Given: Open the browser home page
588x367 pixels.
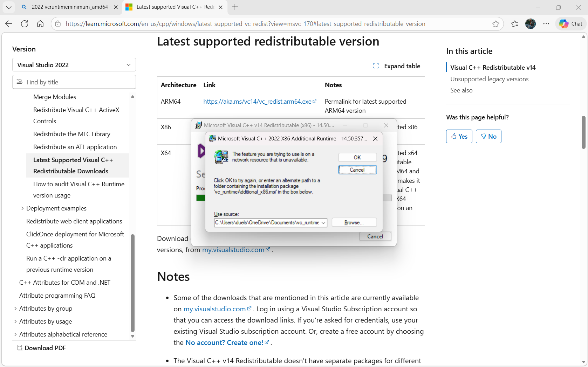Looking at the screenshot, I should coord(40,24).
